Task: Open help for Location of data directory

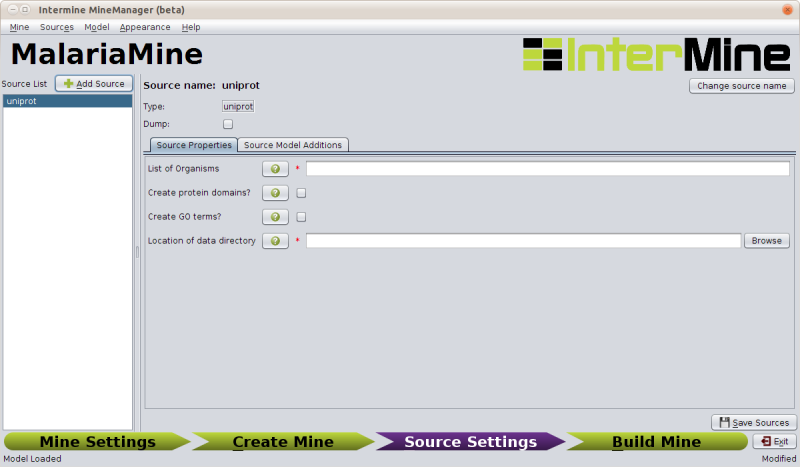Action: (275, 241)
